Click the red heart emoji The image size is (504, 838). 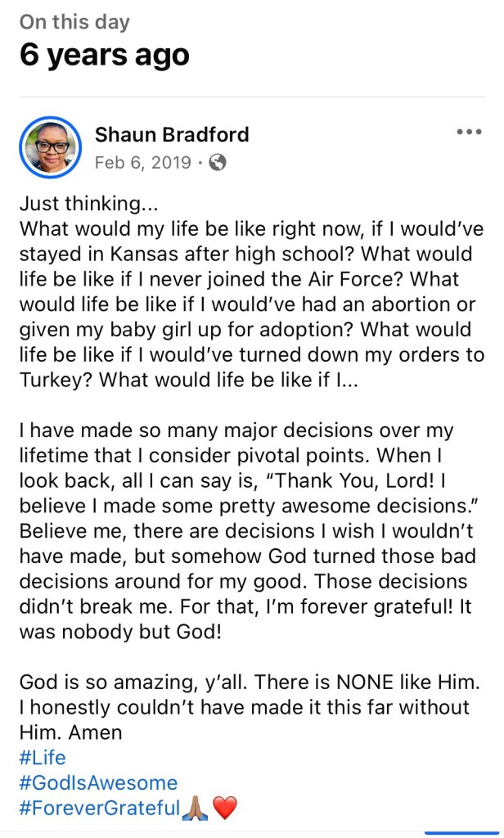(224, 809)
